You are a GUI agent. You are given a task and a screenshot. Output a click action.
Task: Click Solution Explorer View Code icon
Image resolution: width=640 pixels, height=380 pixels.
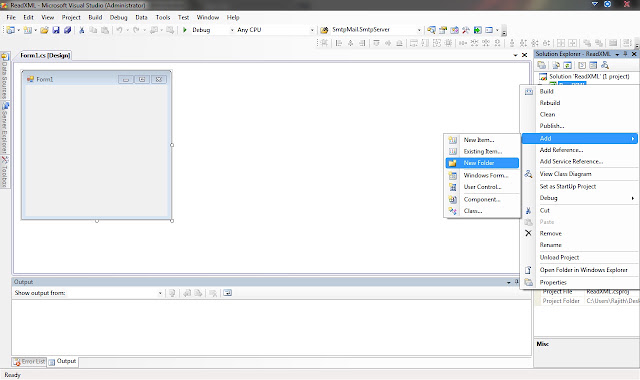(x=582, y=65)
